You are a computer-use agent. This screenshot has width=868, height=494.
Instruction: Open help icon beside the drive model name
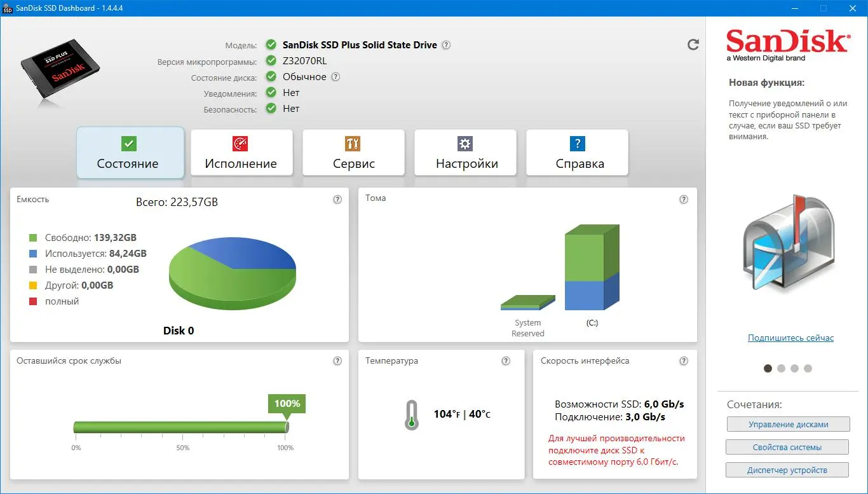pos(447,45)
